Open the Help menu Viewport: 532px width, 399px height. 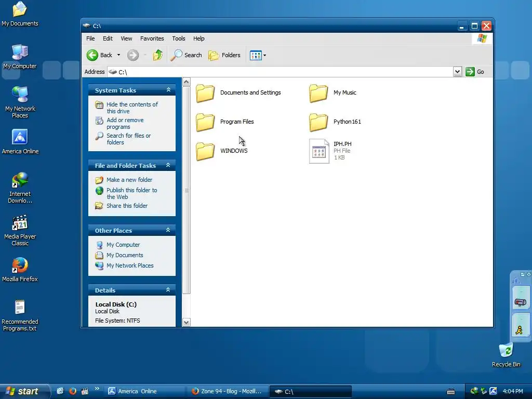tap(199, 38)
